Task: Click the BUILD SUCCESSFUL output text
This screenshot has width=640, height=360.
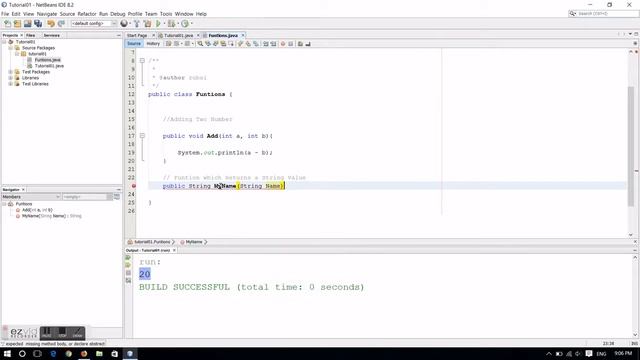Action: click(251, 287)
